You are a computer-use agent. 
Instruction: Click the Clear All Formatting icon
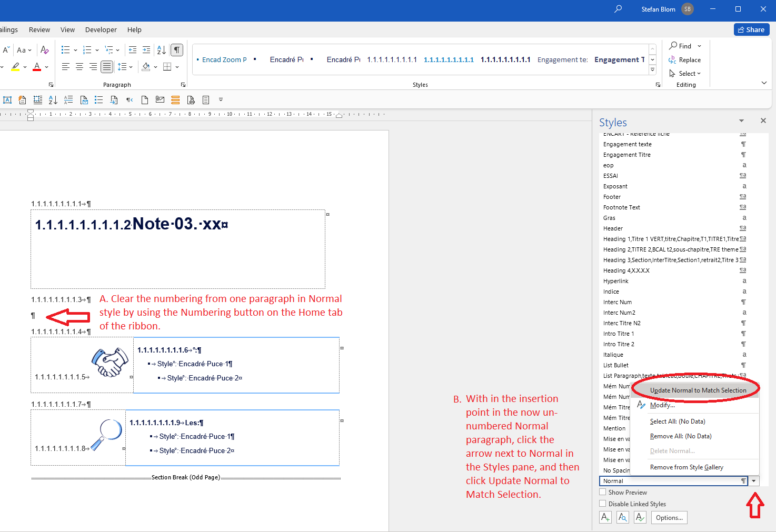[45, 50]
